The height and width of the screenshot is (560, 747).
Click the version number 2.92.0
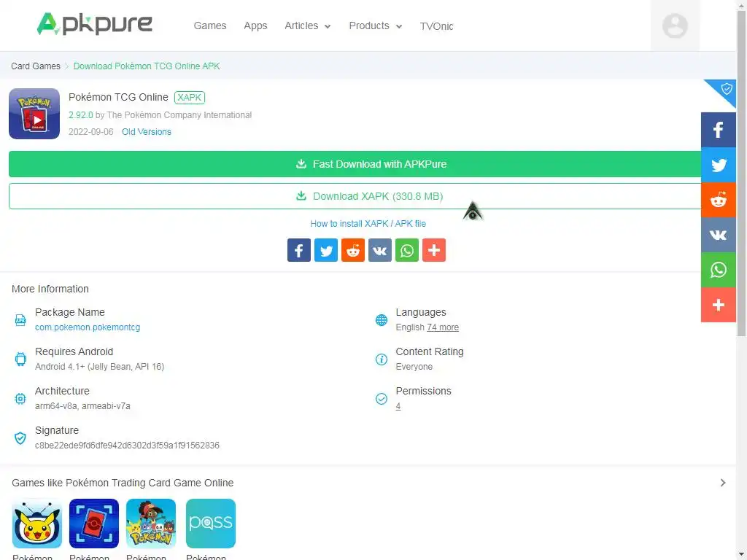pos(80,115)
